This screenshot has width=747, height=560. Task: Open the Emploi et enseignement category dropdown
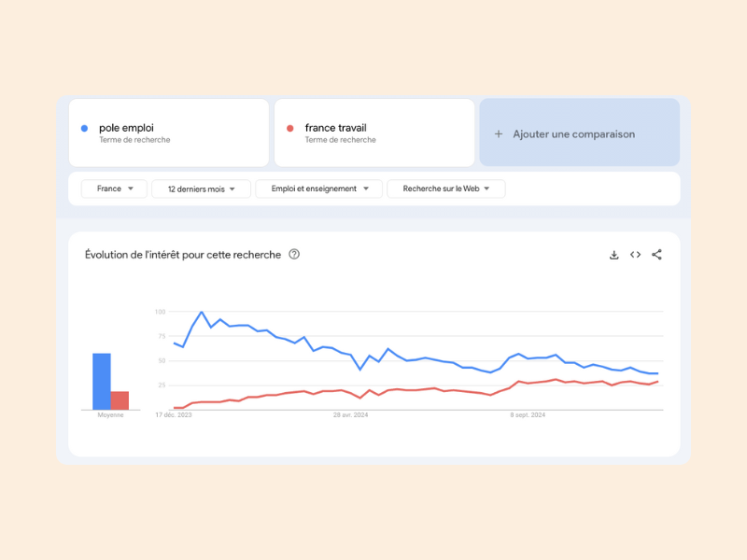tap(321, 189)
